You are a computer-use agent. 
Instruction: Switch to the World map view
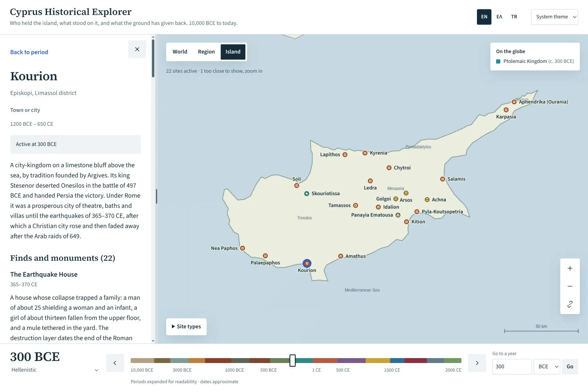pos(180,52)
